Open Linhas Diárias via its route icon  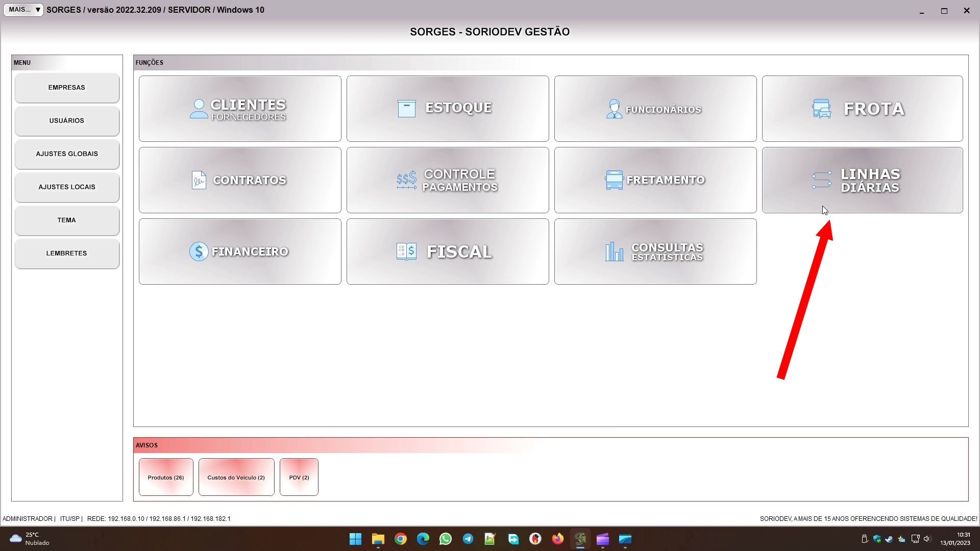(821, 180)
